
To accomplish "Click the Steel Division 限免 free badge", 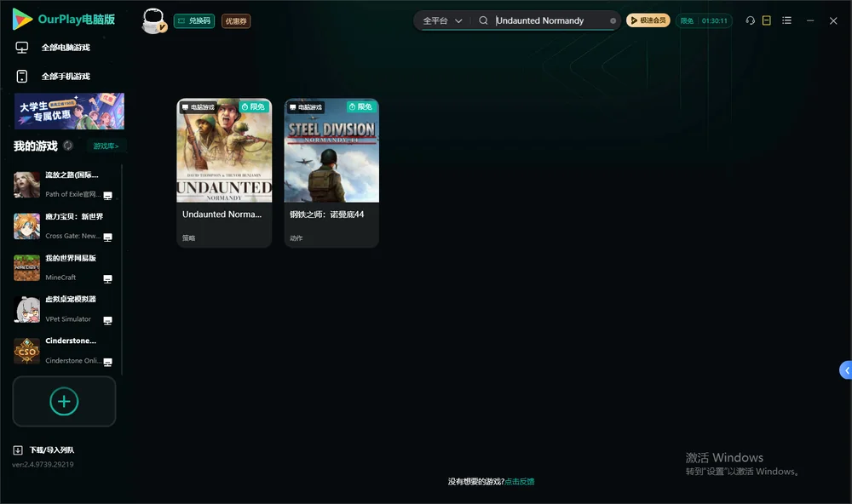I will point(361,107).
